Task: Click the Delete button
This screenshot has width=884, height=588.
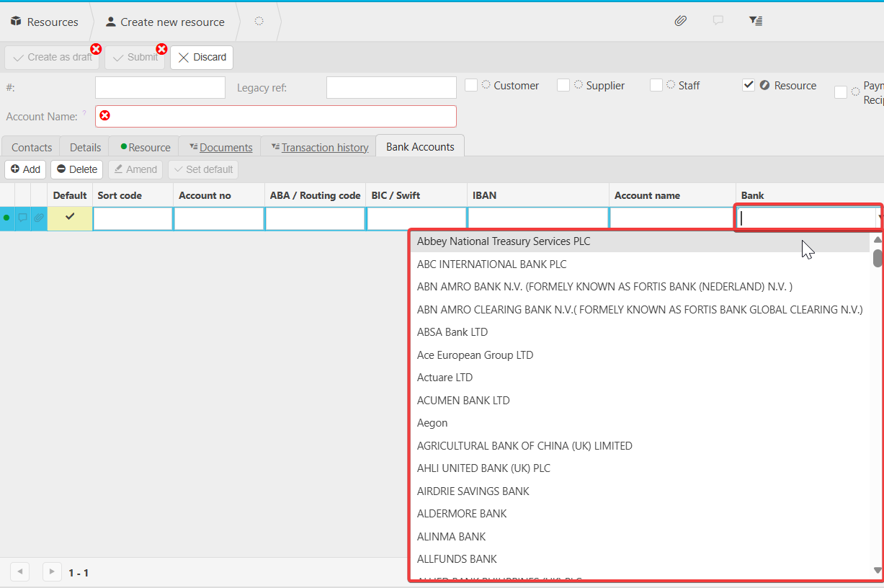Action: tap(76, 169)
